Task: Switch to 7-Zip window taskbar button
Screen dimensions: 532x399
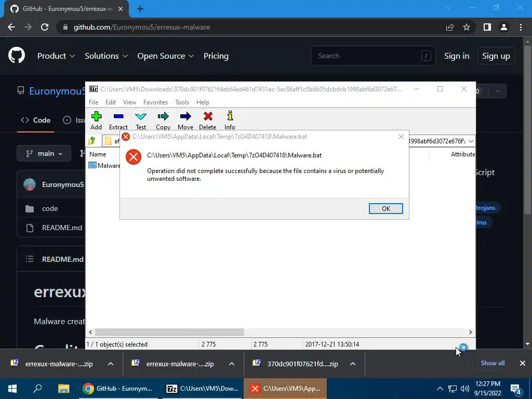Action: click(203, 389)
